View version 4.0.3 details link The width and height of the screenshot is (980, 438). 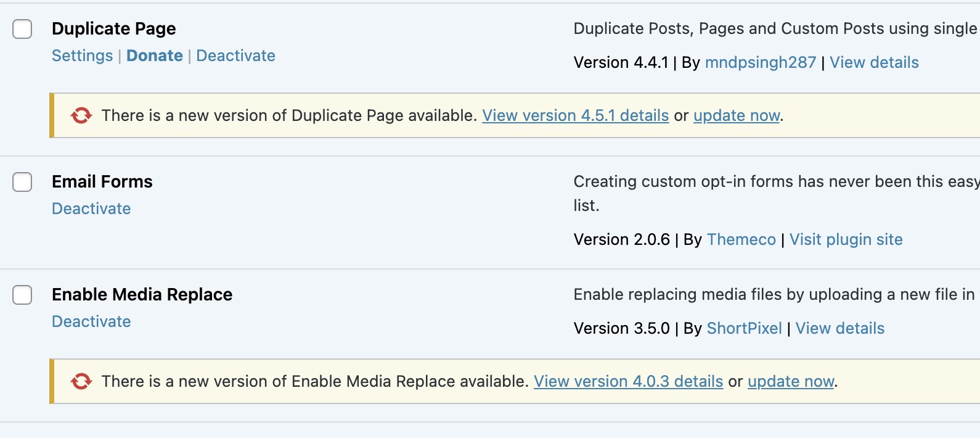point(628,381)
